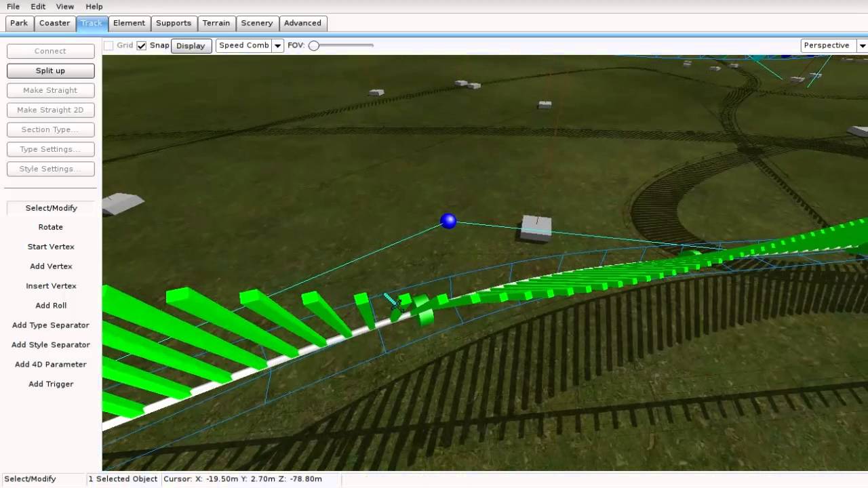Click the gray support box near blue sphere
Viewport: 868px width, 488px height.
tap(536, 228)
